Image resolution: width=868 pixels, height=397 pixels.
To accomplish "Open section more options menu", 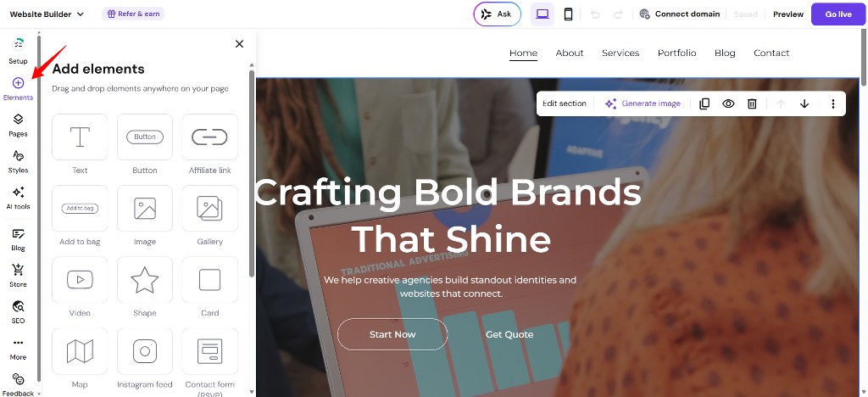I will (x=833, y=103).
